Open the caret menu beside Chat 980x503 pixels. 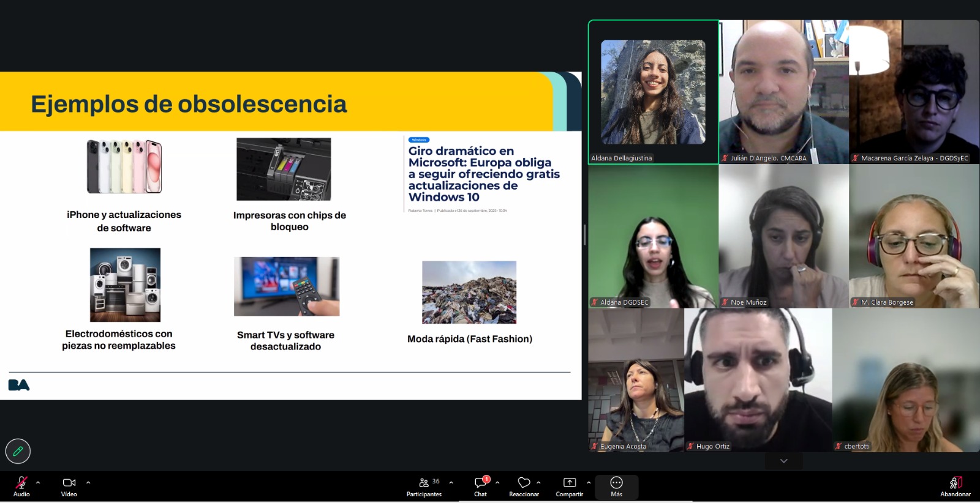[497, 483]
